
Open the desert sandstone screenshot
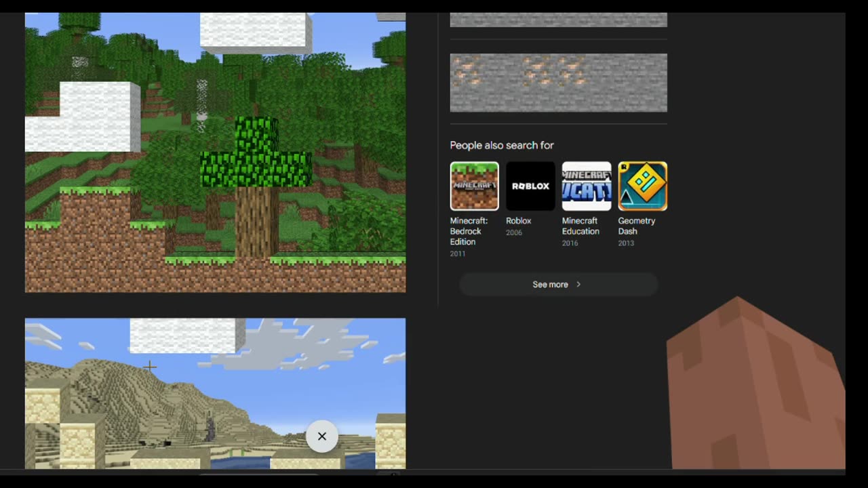point(216,394)
